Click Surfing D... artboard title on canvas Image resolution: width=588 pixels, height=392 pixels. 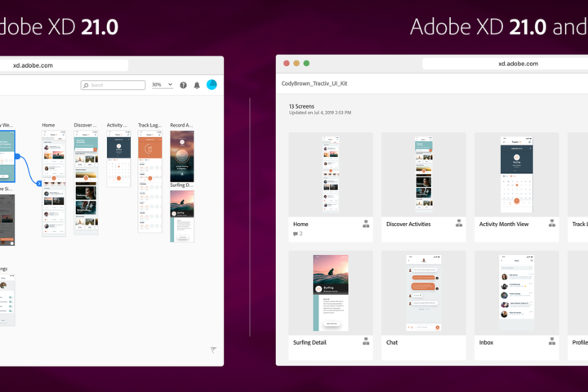click(x=181, y=185)
